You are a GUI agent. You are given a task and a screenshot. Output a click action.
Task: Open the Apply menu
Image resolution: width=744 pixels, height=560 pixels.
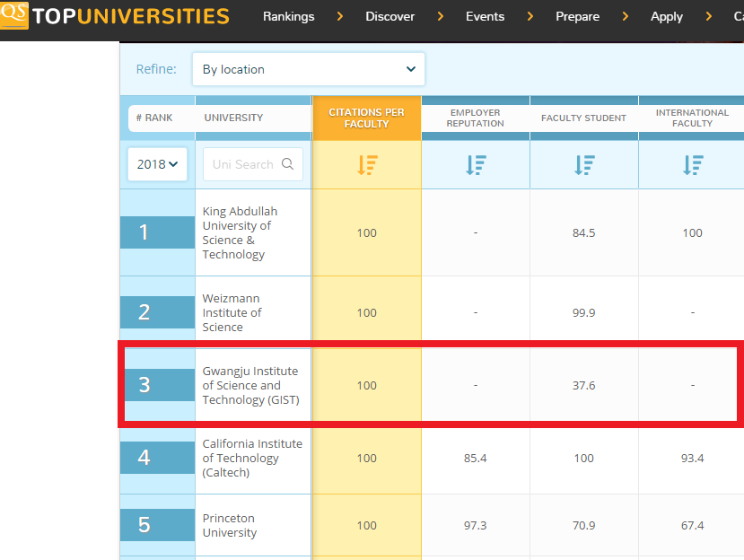click(667, 16)
